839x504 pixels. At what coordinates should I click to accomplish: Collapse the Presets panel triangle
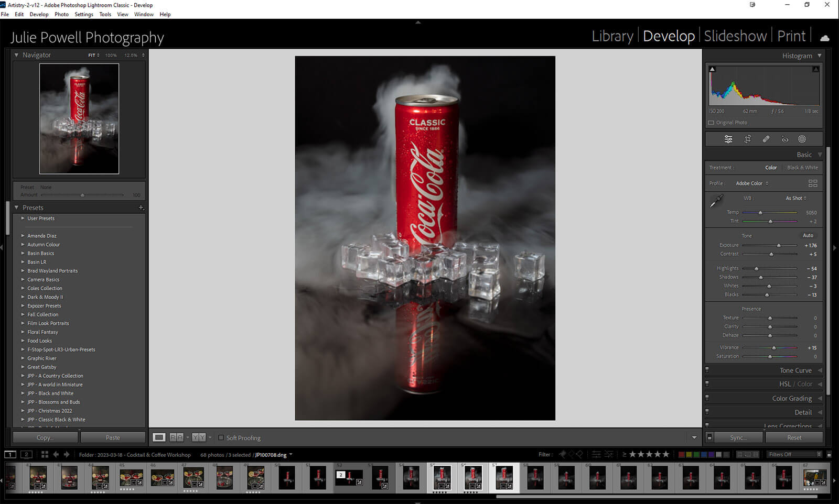(16, 208)
